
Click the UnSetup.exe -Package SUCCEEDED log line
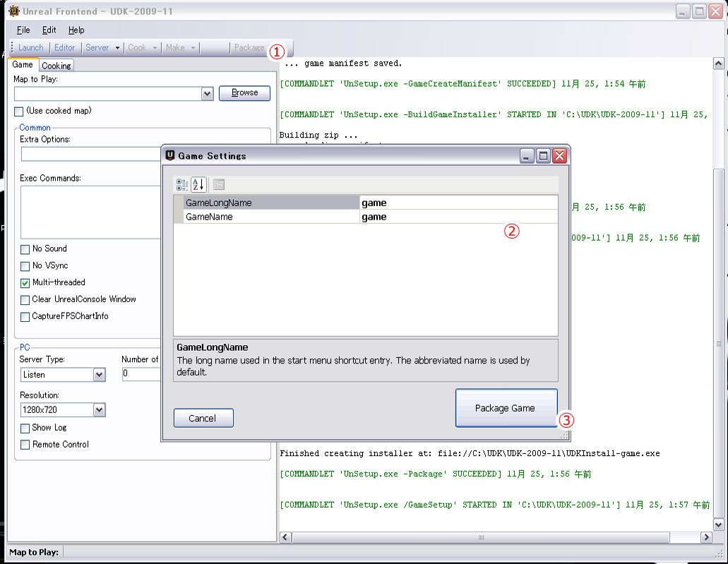coord(435,474)
